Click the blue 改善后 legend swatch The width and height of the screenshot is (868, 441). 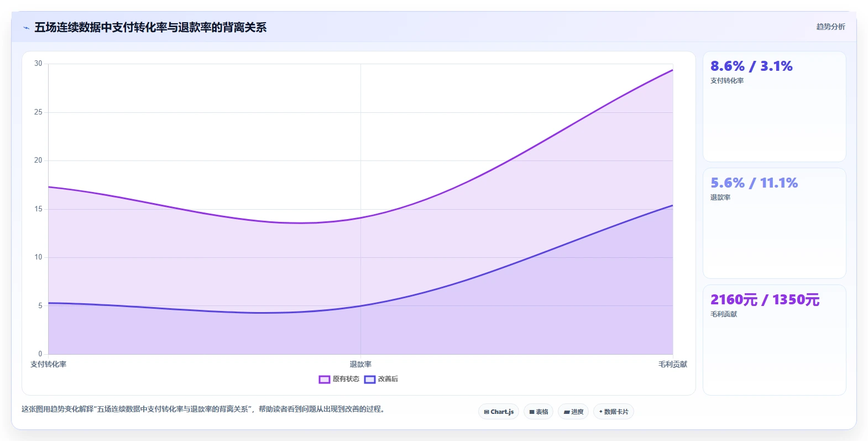click(370, 379)
